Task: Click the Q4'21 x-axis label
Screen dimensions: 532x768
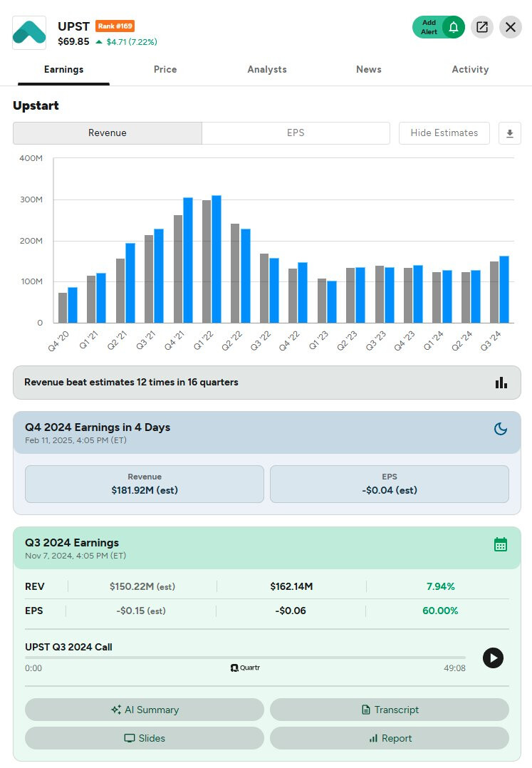Action: (174, 341)
